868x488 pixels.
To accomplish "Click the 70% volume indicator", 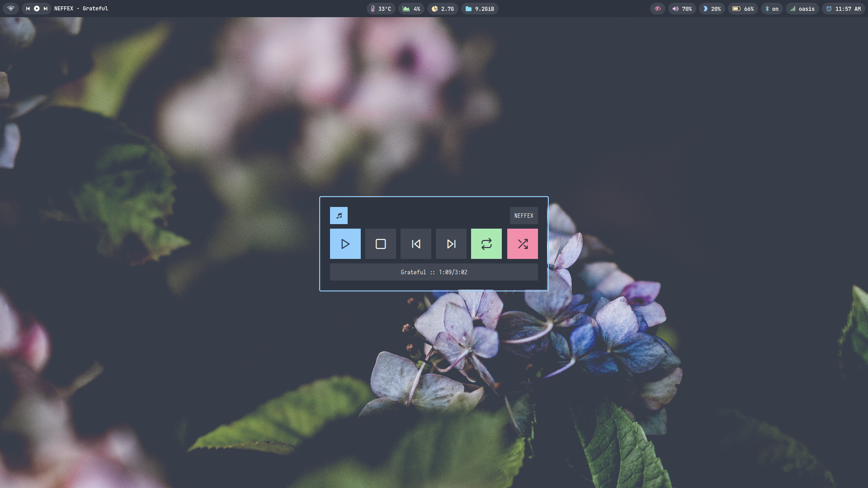I will [x=682, y=9].
